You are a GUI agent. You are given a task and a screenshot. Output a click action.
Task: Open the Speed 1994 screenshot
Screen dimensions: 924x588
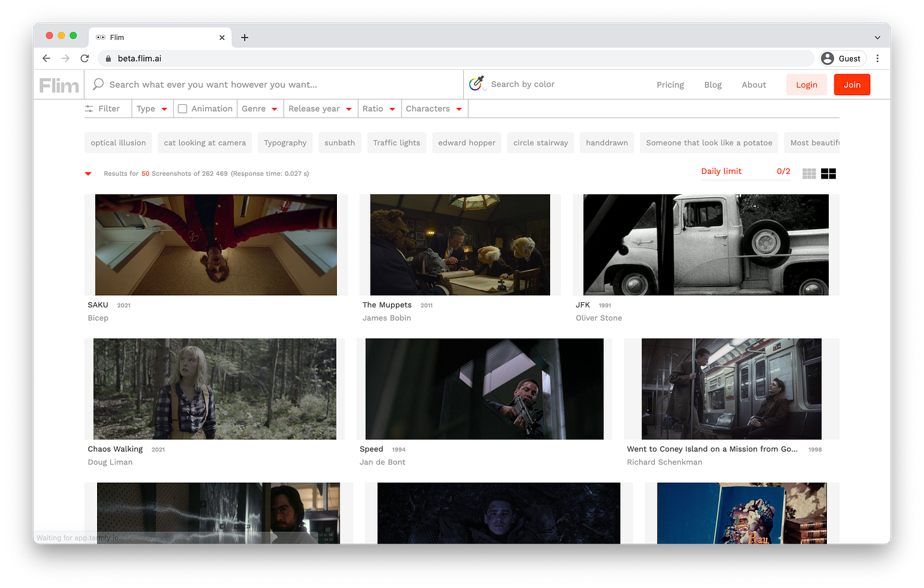pos(484,389)
